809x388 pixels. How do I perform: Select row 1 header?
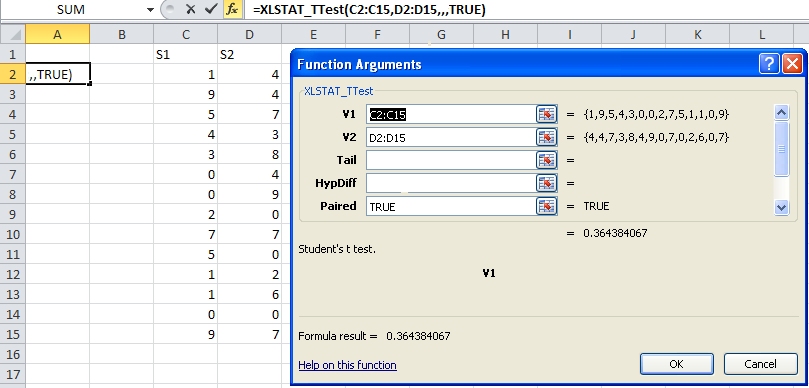click(x=12, y=54)
